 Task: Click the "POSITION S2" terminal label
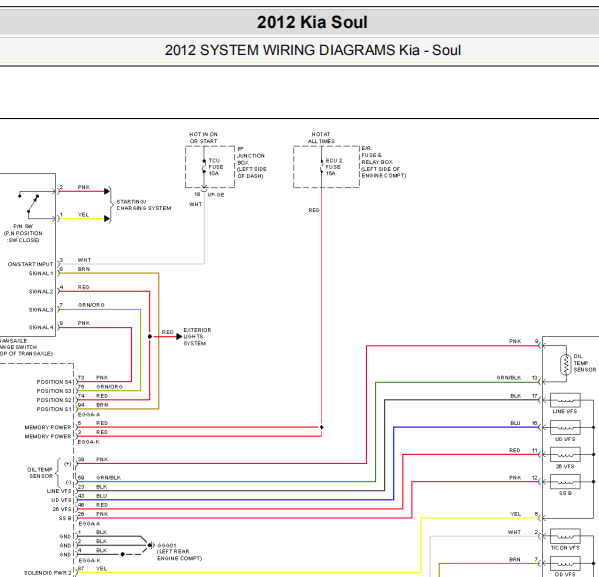54,400
